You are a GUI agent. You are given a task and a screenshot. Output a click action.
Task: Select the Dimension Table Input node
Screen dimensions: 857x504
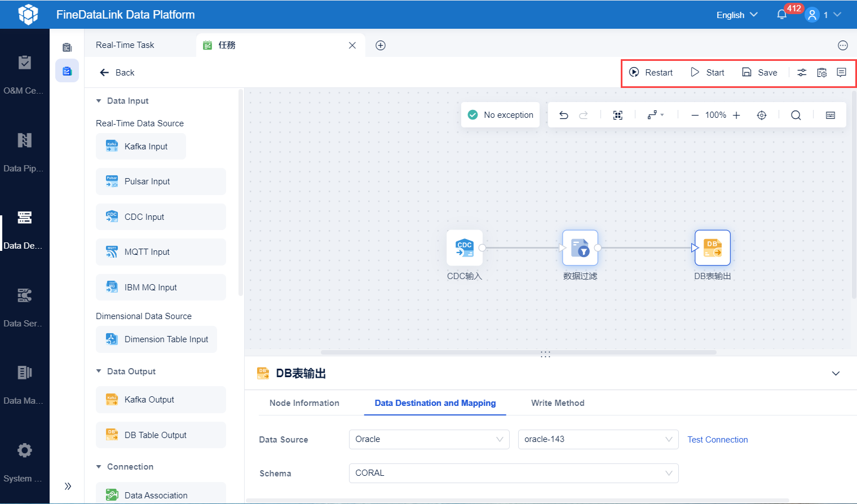(x=157, y=339)
